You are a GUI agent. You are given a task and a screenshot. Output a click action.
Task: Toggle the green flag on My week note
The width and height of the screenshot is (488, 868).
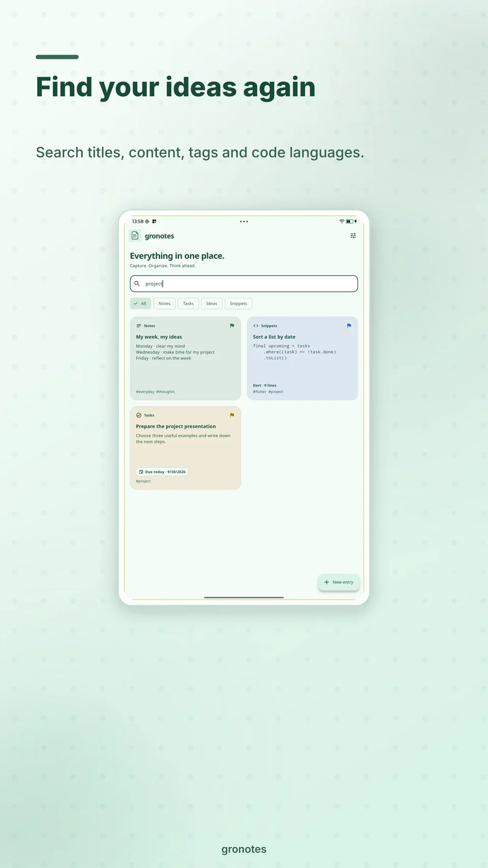(x=232, y=325)
